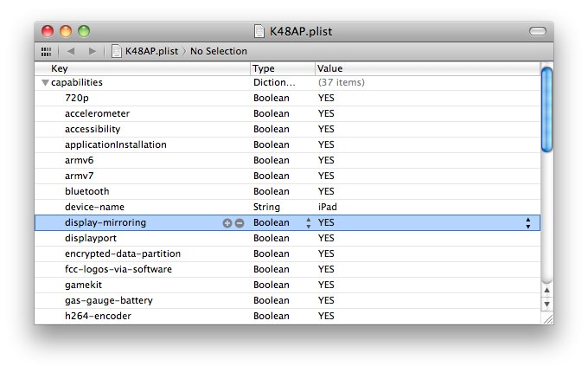Screen dimensions: 588x372
Task: Click the YES value for armv7
Action: coord(326,176)
